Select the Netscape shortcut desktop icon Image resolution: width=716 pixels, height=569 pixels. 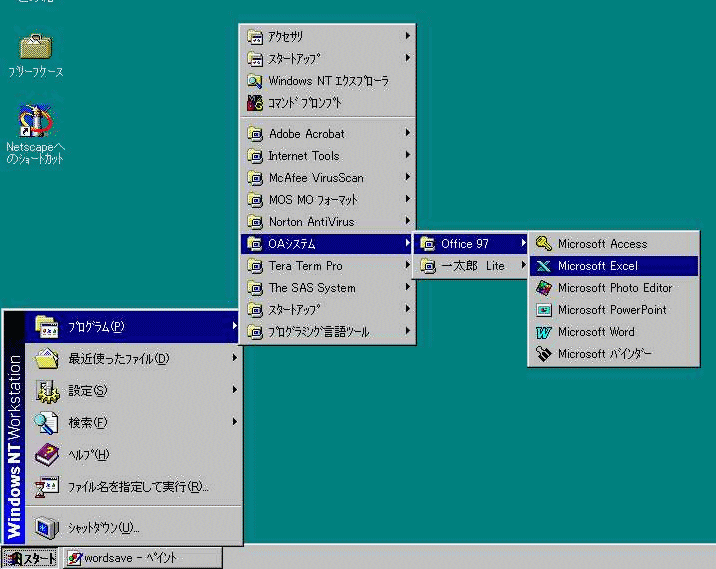click(x=36, y=134)
